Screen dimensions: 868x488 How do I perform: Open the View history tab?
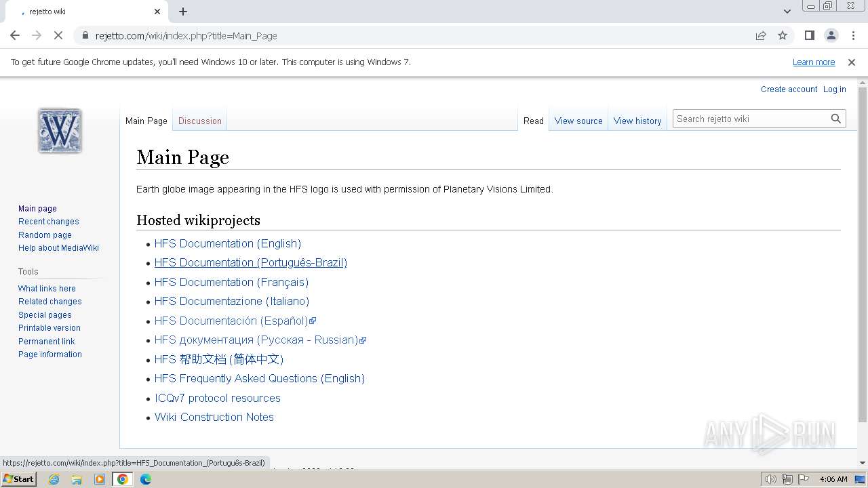coord(637,121)
